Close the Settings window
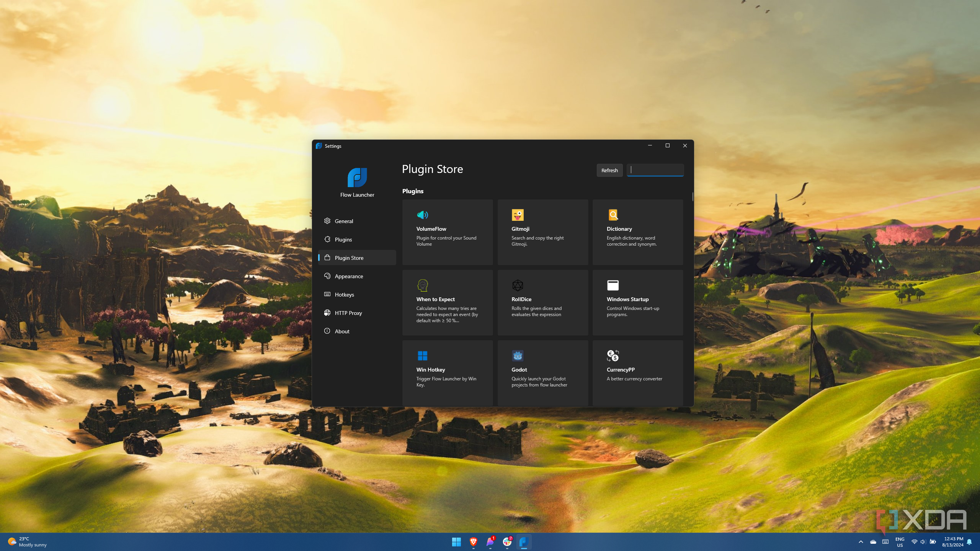 pyautogui.click(x=685, y=146)
